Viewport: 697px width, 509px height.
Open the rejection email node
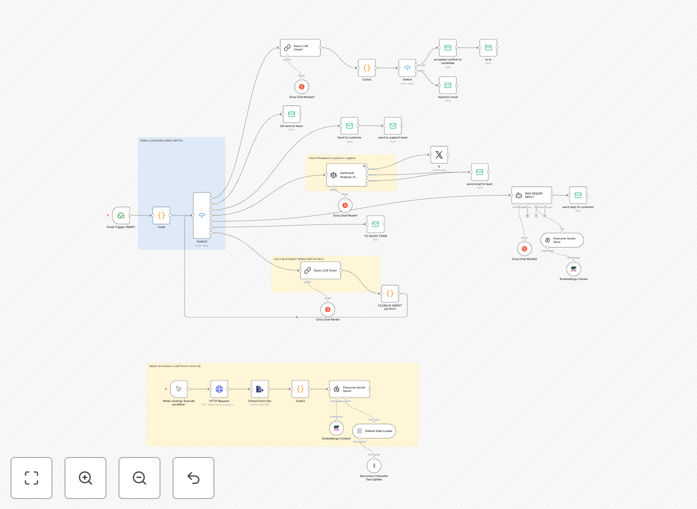click(x=448, y=85)
